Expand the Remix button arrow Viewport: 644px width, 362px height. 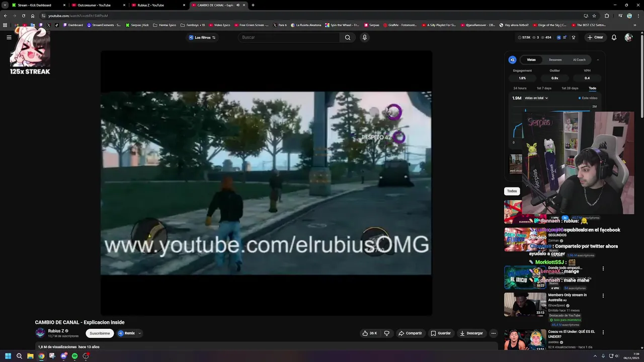pyautogui.click(x=139, y=333)
